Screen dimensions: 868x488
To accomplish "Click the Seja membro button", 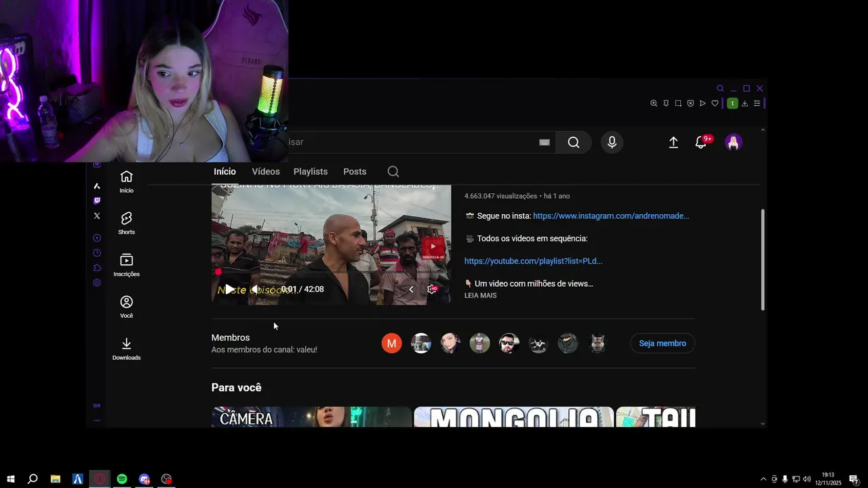I will pyautogui.click(x=663, y=344).
